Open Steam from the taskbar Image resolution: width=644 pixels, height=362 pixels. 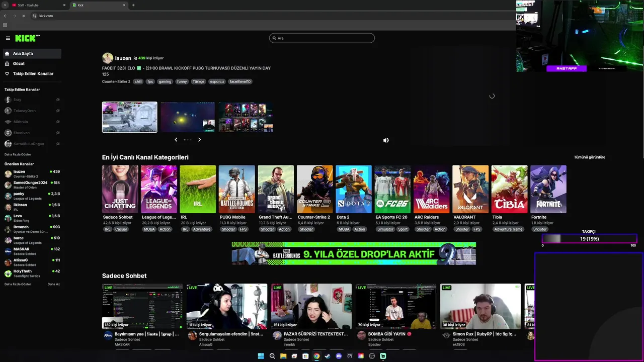(328, 356)
